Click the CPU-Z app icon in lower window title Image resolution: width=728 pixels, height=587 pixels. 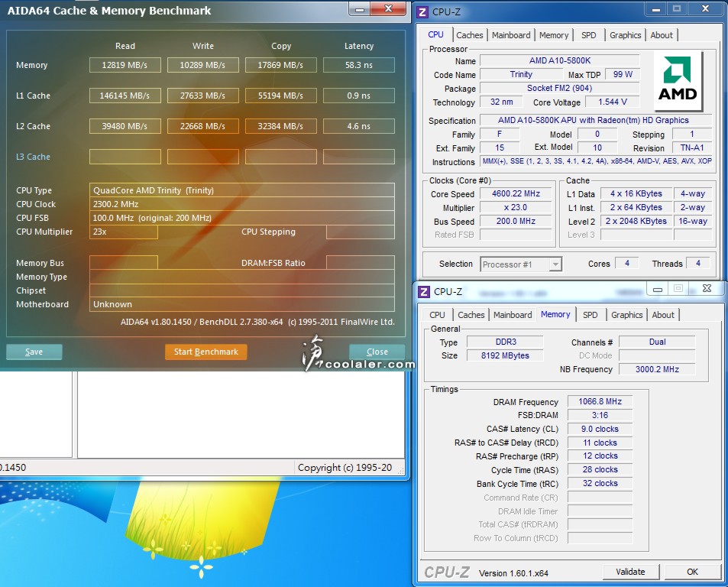[423, 292]
